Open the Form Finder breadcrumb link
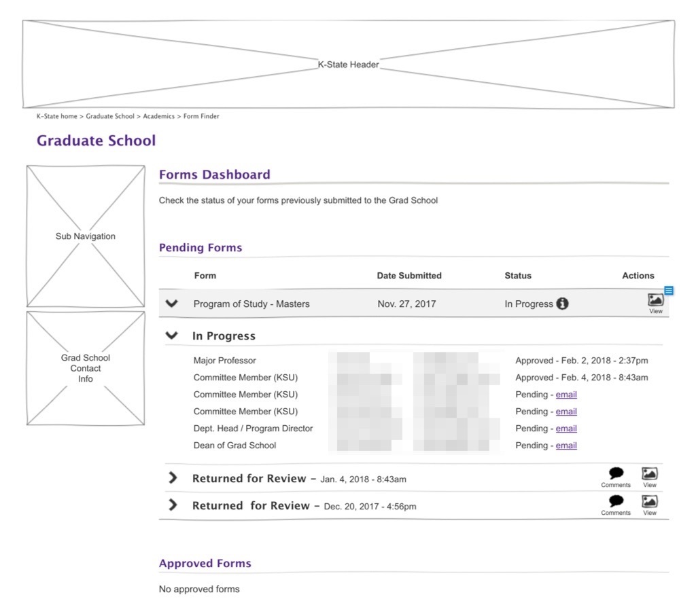Screen dimensions: 696x616 [x=200, y=116]
